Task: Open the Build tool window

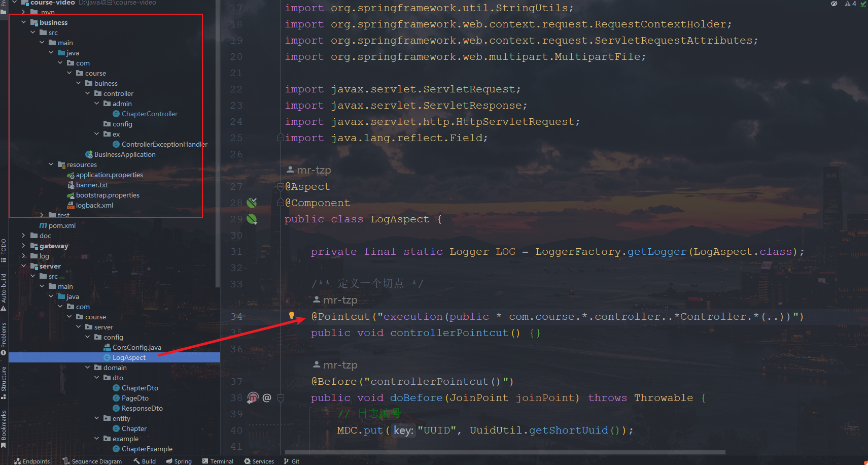Action: [145, 461]
